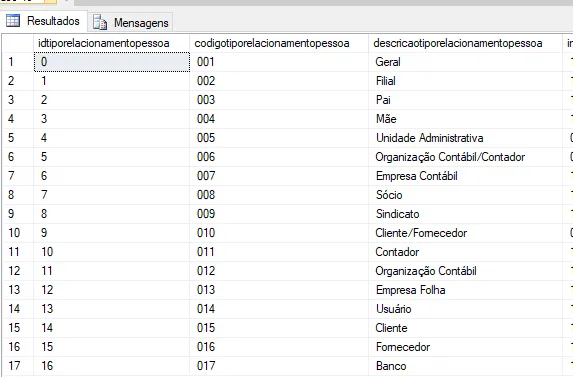The image size is (573, 377).
Task: Open the Mensagens tab
Action: tap(130, 23)
